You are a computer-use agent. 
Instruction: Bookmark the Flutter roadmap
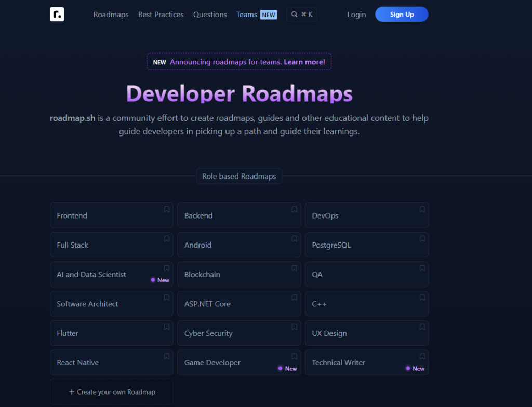(x=167, y=327)
